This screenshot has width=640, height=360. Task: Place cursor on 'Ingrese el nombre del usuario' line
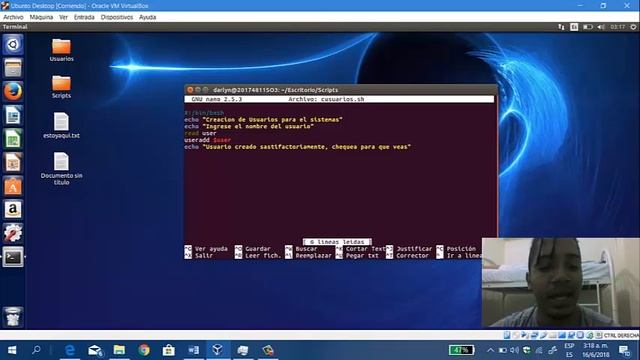pos(249,127)
